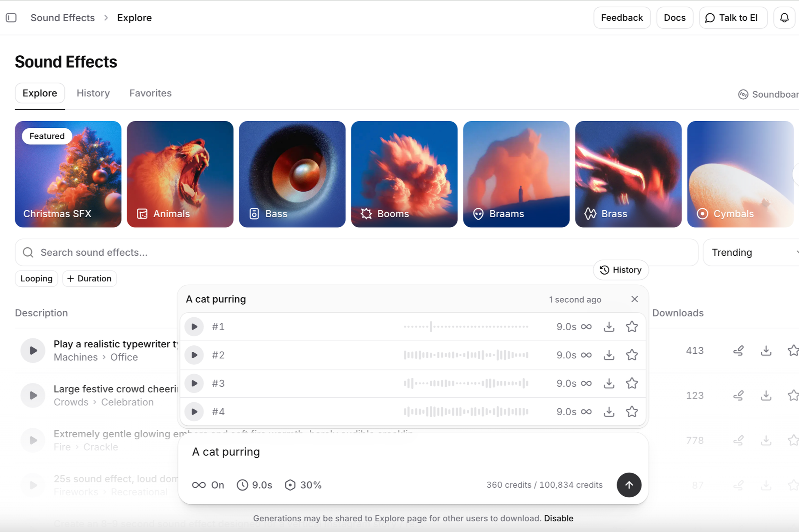Toggle the Looping filter chip
This screenshot has width=799, height=532.
pyautogui.click(x=36, y=279)
